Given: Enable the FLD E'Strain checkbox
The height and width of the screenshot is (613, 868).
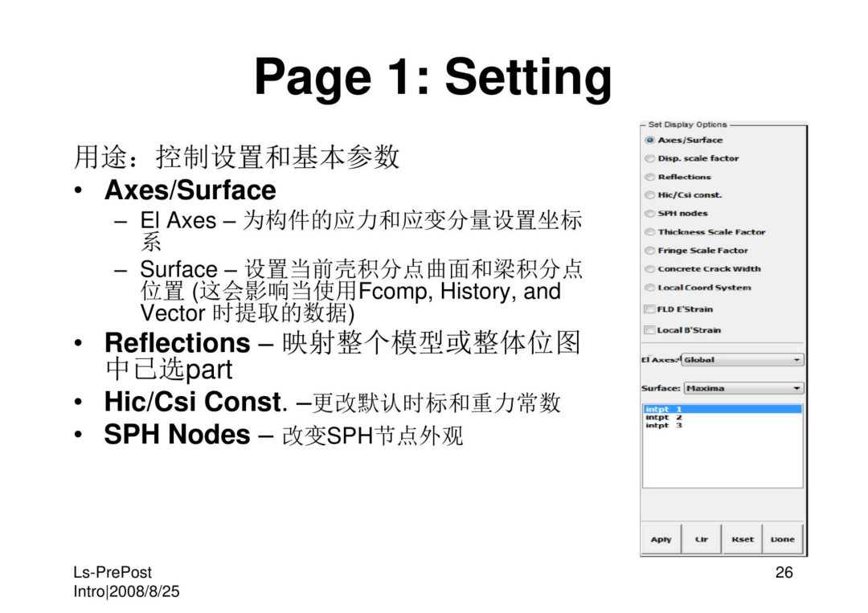Looking at the screenshot, I should click(x=649, y=309).
